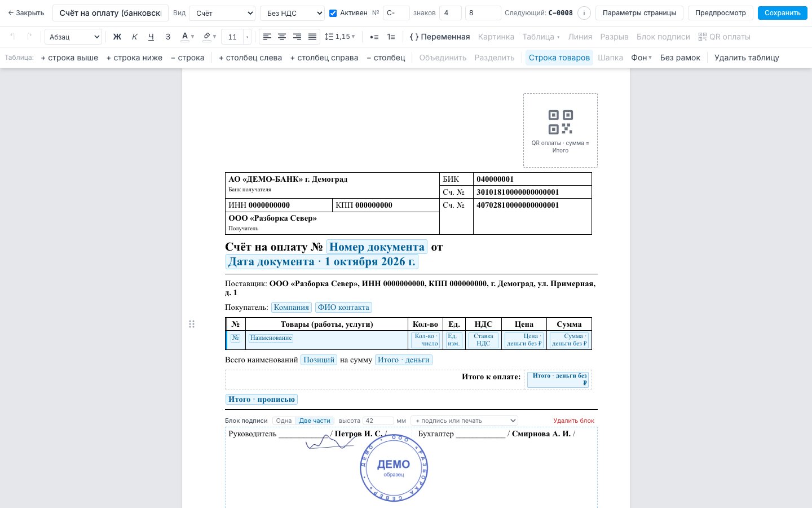Viewport: 812px width, 508px height.
Task: Center-align the text
Action: 282,37
